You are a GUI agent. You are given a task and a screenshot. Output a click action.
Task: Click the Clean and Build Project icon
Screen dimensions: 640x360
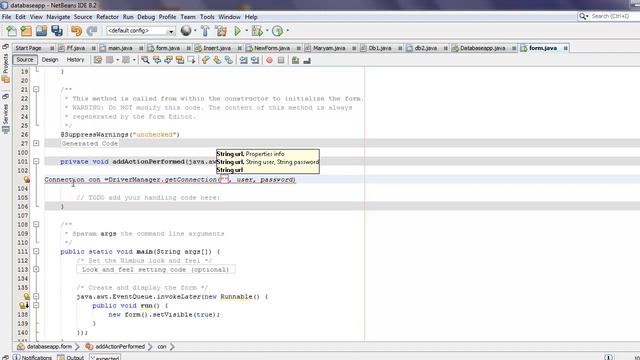[221, 31]
